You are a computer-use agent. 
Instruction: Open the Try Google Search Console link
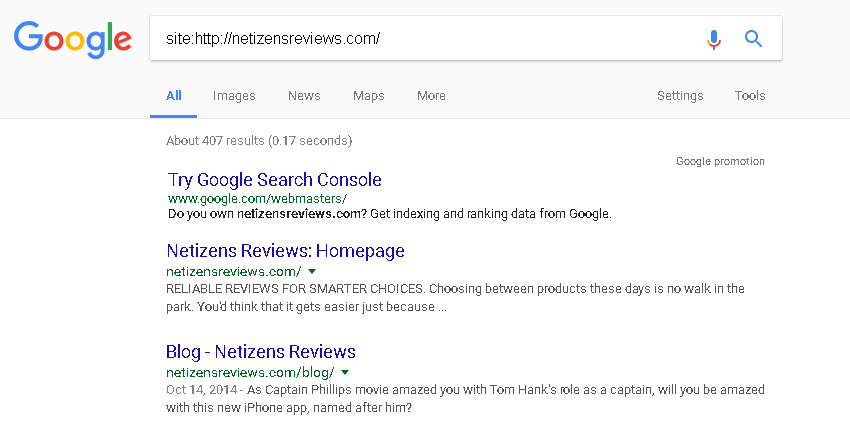[275, 180]
